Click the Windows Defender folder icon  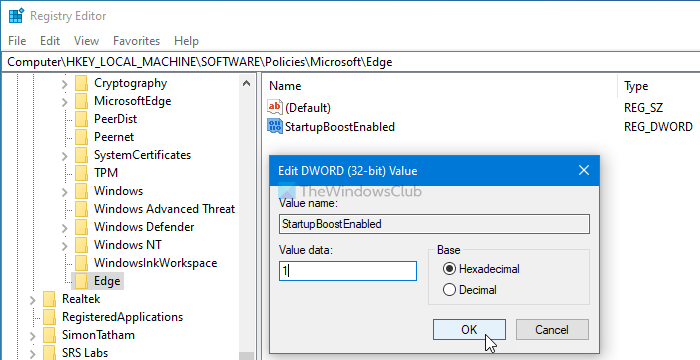pos(81,227)
